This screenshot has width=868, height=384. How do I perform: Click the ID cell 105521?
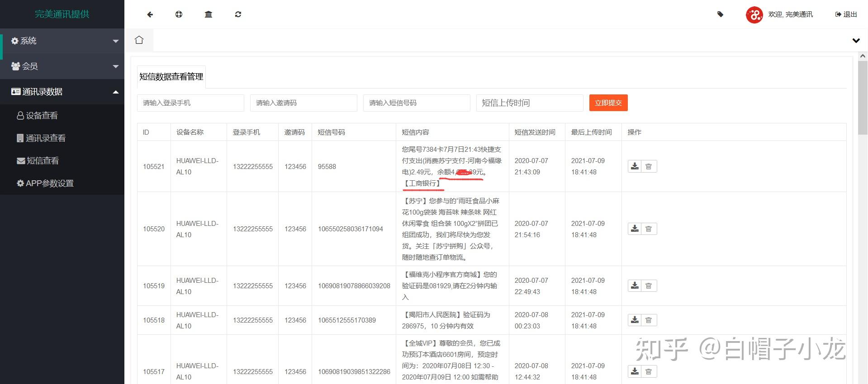tap(154, 167)
